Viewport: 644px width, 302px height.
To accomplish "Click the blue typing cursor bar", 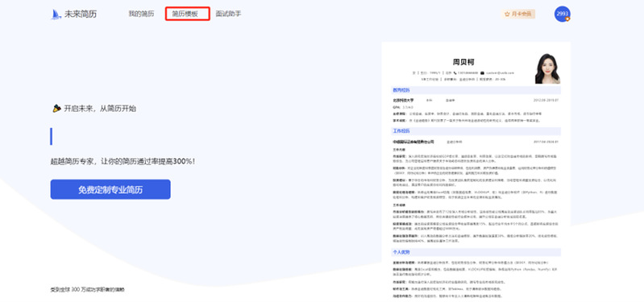I will click(x=52, y=136).
